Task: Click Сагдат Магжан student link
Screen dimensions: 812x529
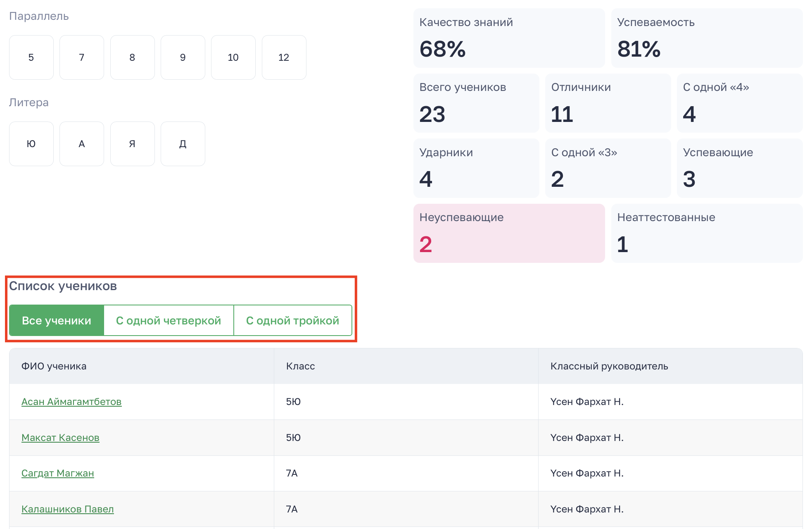Action: click(58, 473)
